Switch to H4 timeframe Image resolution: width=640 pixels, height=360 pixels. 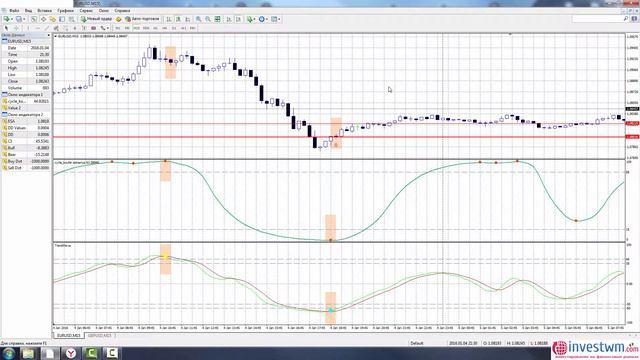coord(164,28)
